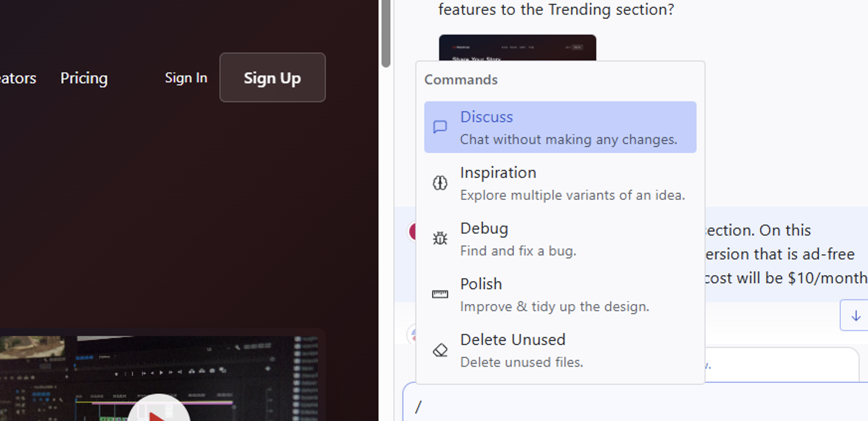Screen dimensions: 868x421
Task: Pick the 'Find and fix a bug' command
Action: click(518, 251)
